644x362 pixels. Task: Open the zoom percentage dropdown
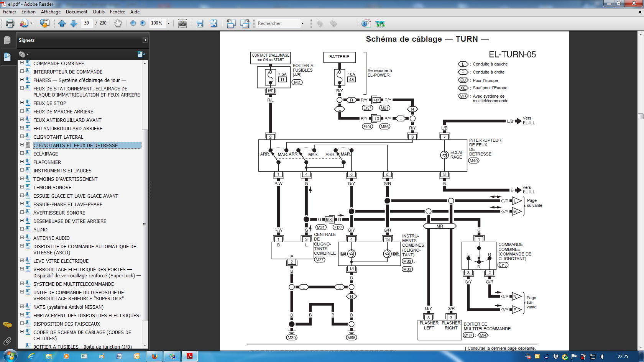pyautogui.click(x=168, y=23)
